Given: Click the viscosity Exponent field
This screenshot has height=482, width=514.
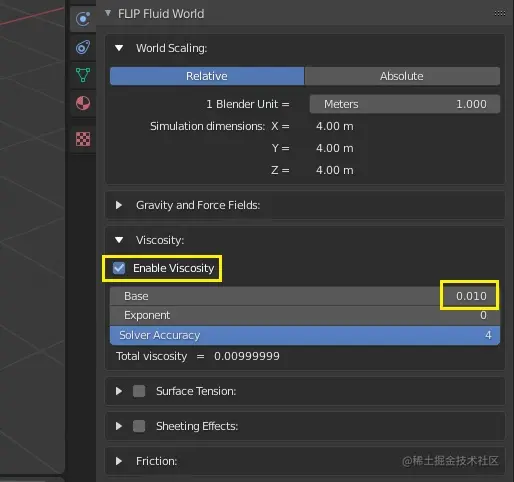Looking at the screenshot, I should [305, 315].
